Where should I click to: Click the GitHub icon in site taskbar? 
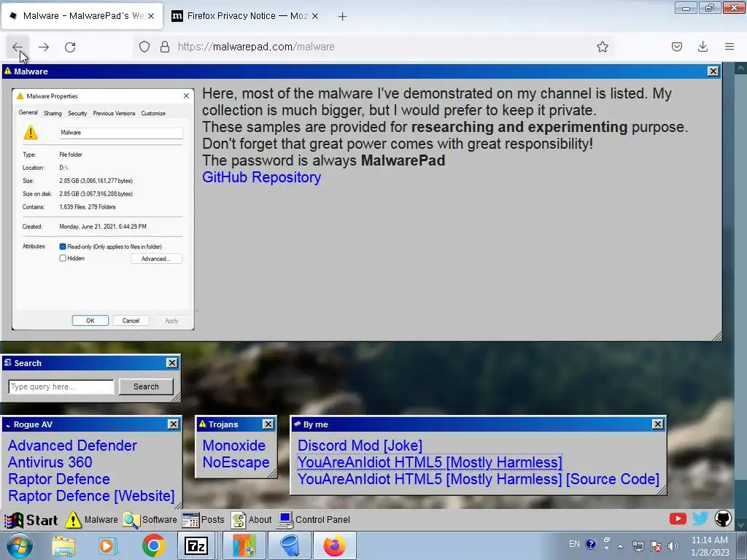[x=723, y=518]
